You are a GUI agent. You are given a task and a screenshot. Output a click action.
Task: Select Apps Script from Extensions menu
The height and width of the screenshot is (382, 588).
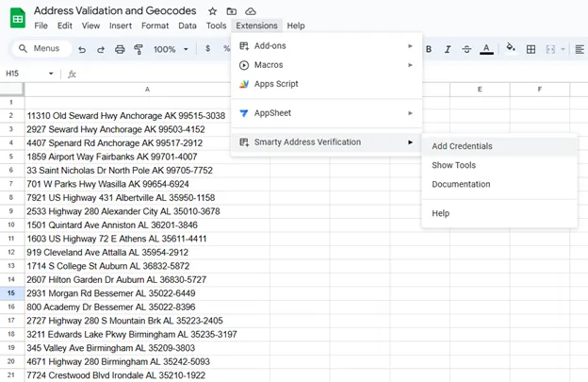point(325,84)
